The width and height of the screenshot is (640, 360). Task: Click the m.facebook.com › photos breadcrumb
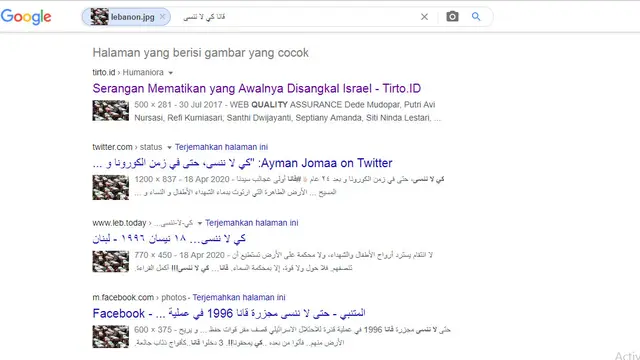139,297
